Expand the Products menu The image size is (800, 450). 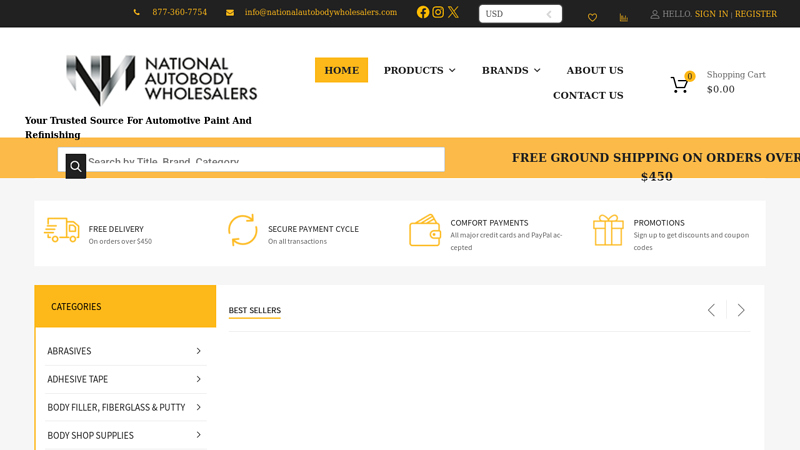[x=419, y=70]
